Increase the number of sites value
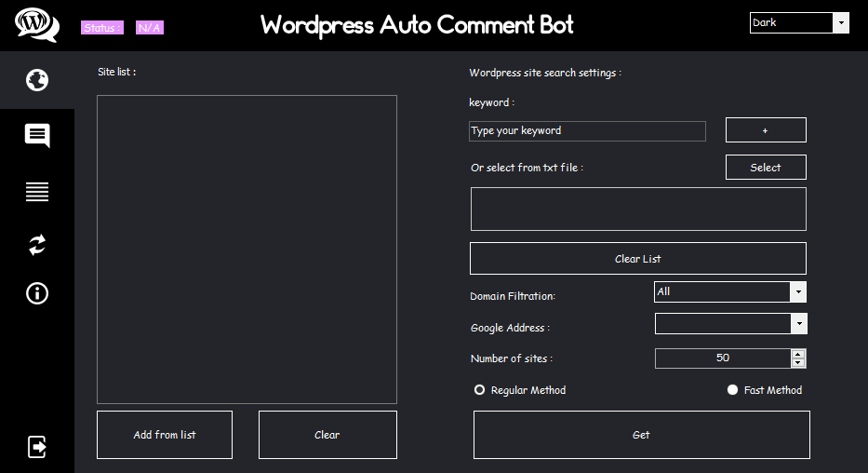868x473 pixels. (798, 354)
